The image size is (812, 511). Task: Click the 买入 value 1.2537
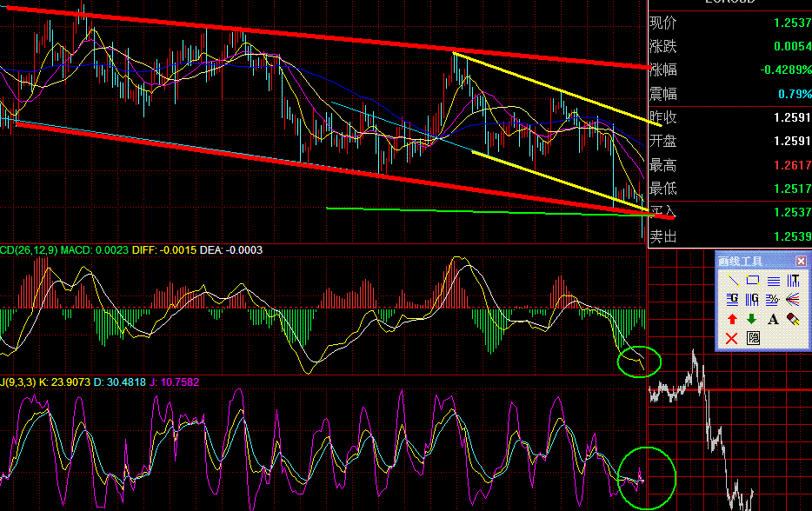point(792,212)
